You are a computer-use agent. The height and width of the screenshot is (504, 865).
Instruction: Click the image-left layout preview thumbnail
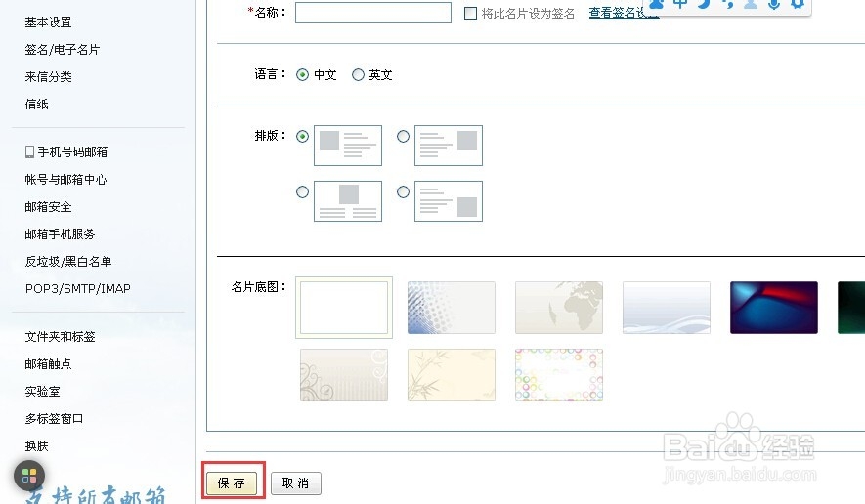[x=348, y=146]
